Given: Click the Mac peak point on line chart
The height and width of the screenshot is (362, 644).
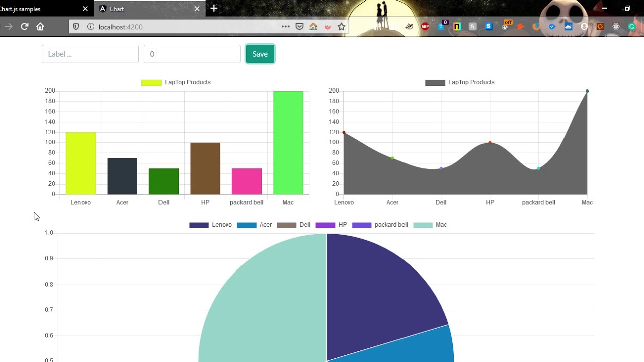Looking at the screenshot, I should coord(587,91).
